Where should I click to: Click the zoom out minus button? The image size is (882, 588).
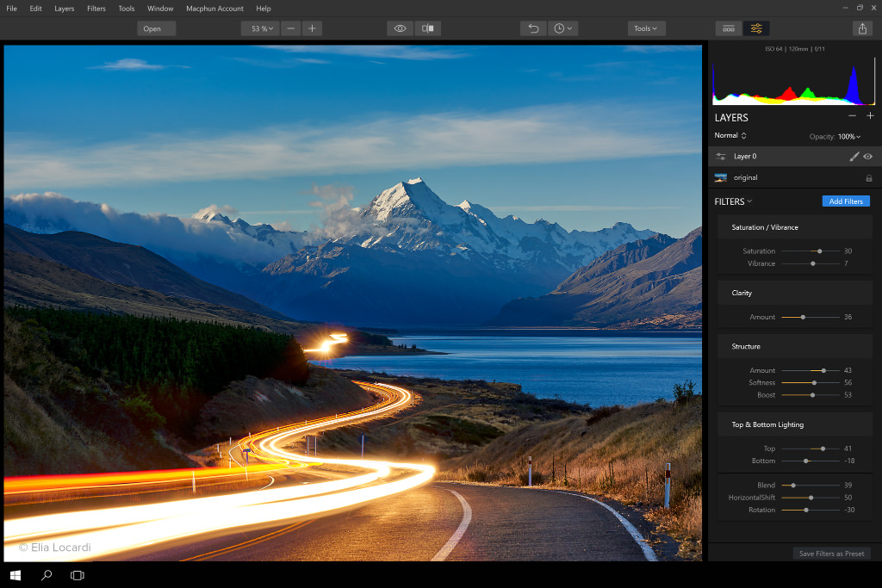(291, 28)
